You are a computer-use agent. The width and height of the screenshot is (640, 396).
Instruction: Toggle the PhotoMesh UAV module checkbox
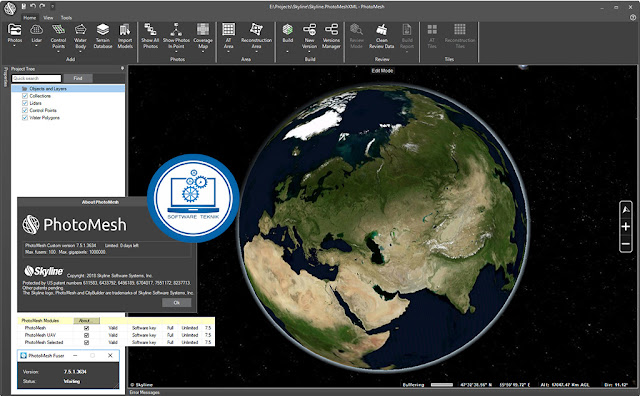click(x=86, y=335)
